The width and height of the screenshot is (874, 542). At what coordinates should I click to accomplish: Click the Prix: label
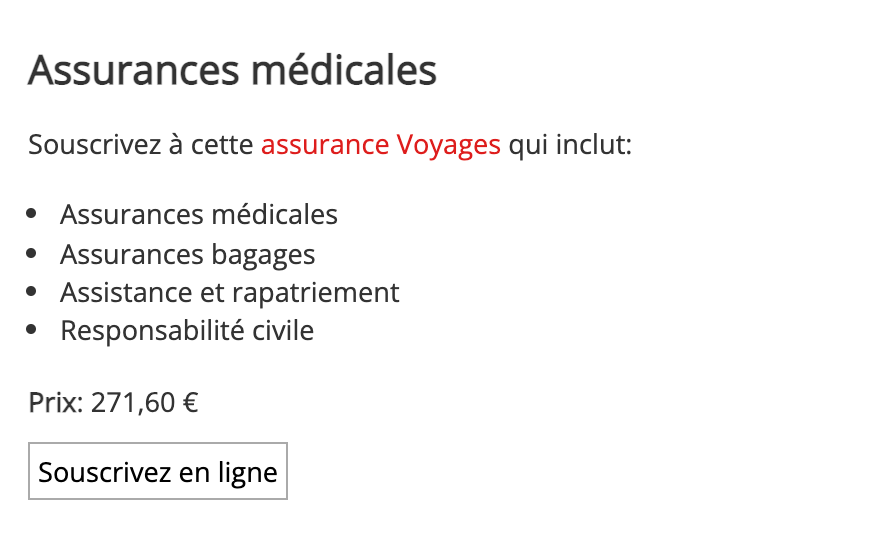(x=55, y=403)
